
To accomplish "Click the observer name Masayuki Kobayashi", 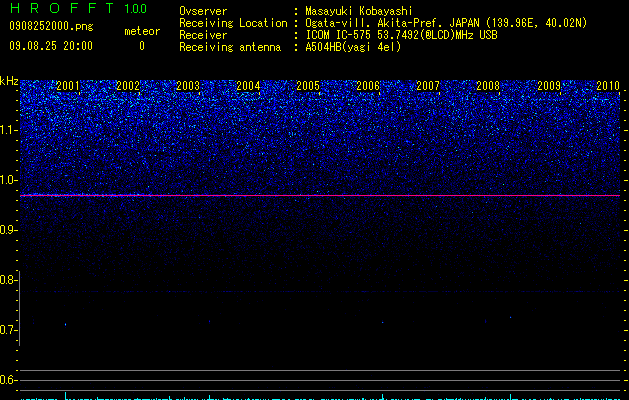I will (x=359, y=11).
